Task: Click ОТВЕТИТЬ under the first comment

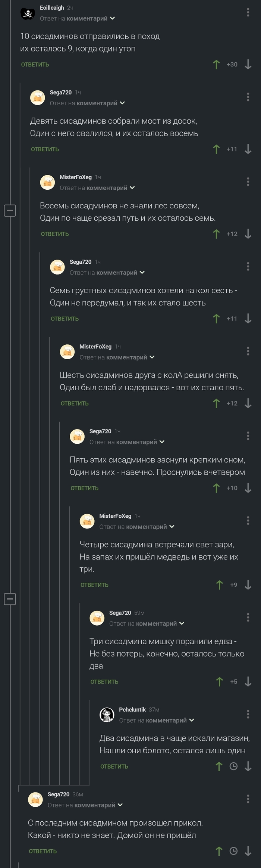Action: tap(35, 64)
